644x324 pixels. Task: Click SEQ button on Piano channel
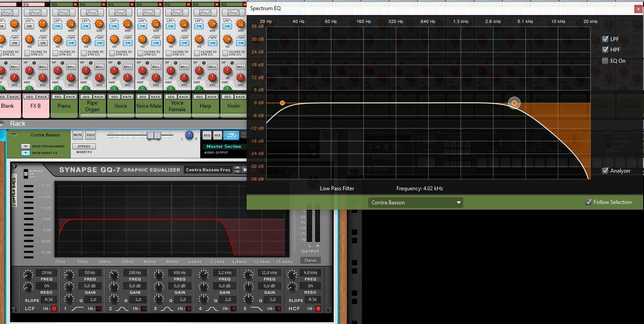click(58, 97)
